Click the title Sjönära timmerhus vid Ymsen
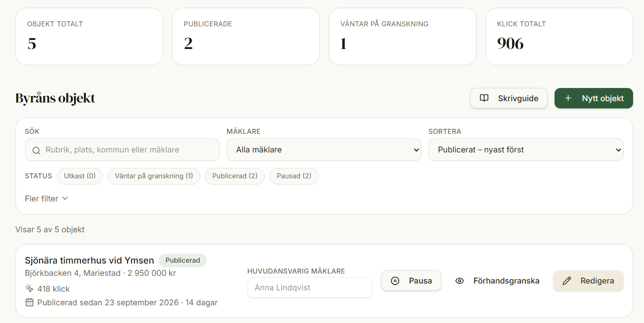Image resolution: width=644 pixels, height=323 pixels. coord(89,260)
